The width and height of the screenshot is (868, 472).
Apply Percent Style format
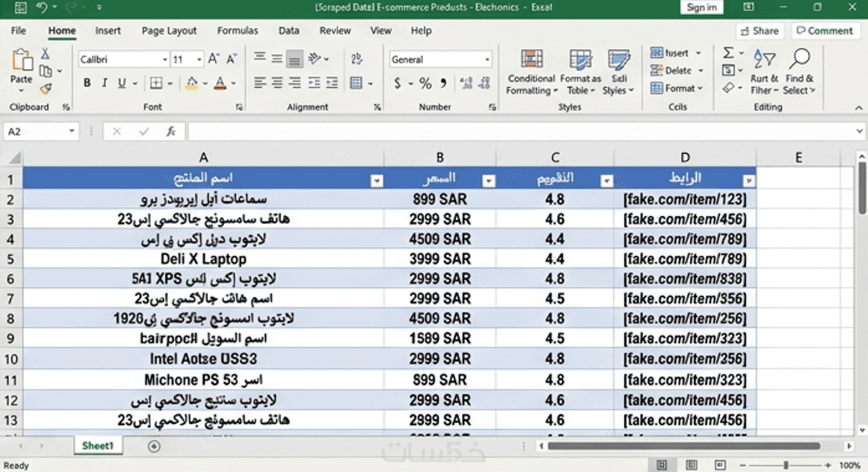coord(425,84)
